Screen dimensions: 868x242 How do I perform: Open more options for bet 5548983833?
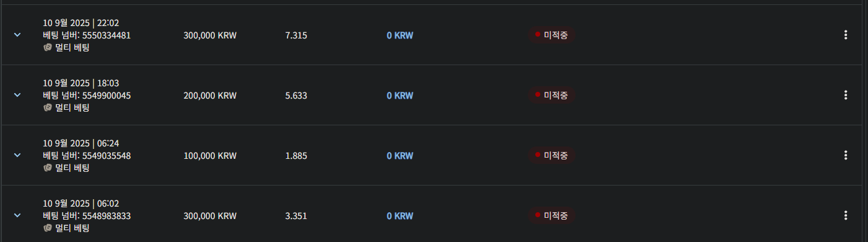pos(846,216)
